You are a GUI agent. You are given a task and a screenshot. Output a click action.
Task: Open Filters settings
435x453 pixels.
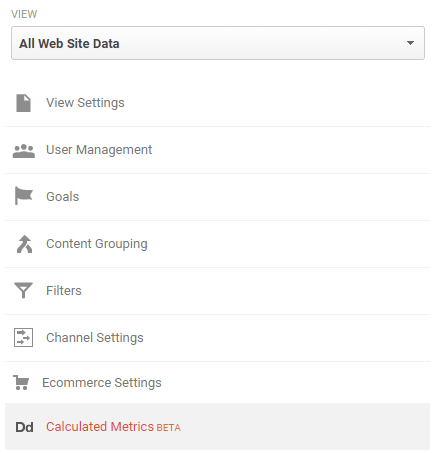coord(64,291)
